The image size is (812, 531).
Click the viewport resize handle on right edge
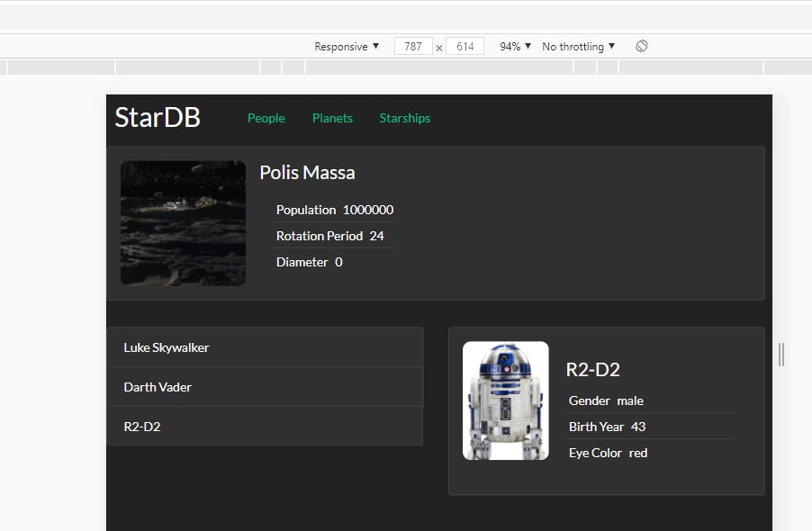(780, 355)
